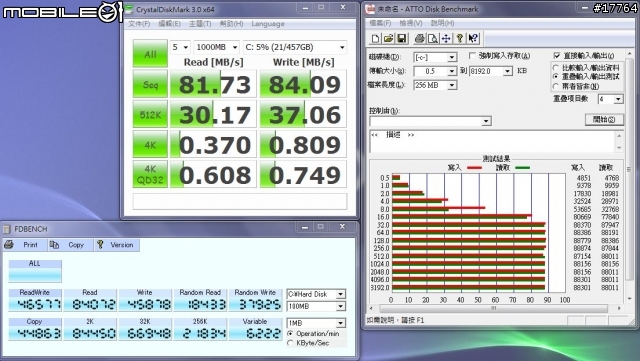Click the Help question mark icon in ATTO
The width and height of the screenshot is (640, 361).
[x=460, y=38]
